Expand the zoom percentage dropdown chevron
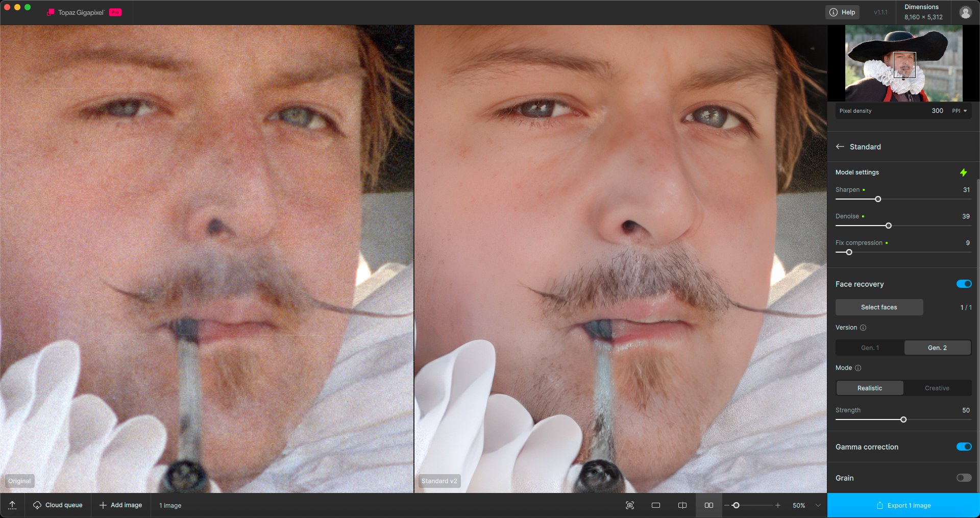 [818, 505]
